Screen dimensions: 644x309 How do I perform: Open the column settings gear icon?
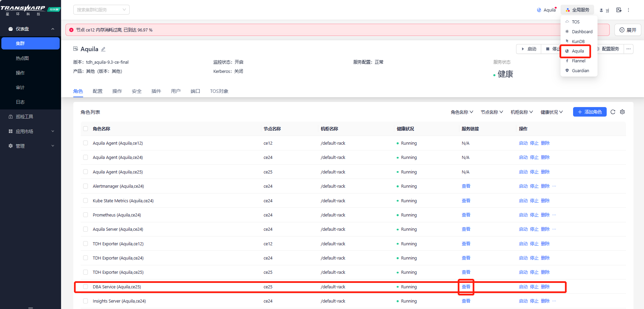[x=622, y=112]
